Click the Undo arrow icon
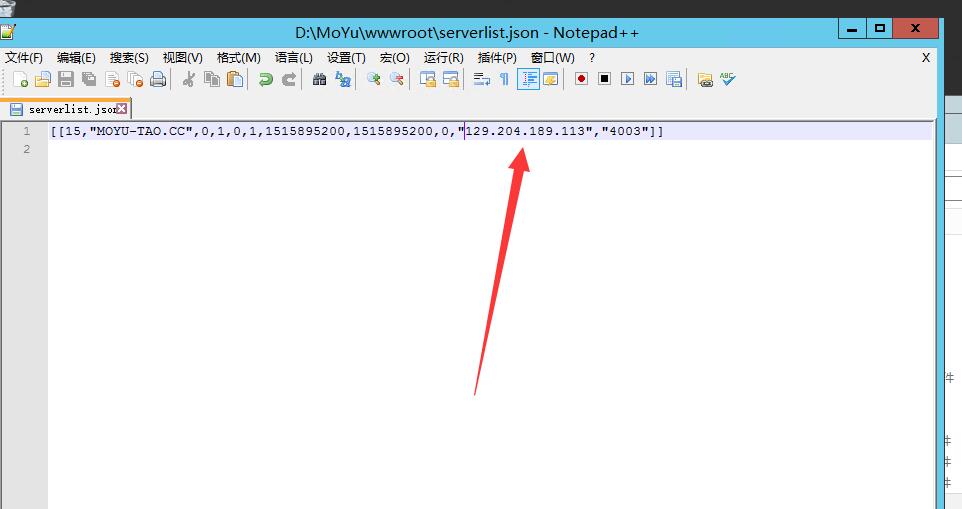The width and height of the screenshot is (962, 509). [265, 79]
